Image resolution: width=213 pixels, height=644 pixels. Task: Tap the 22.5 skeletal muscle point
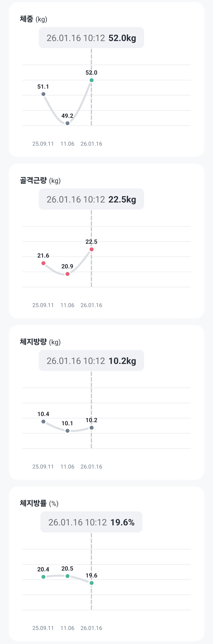point(92,249)
